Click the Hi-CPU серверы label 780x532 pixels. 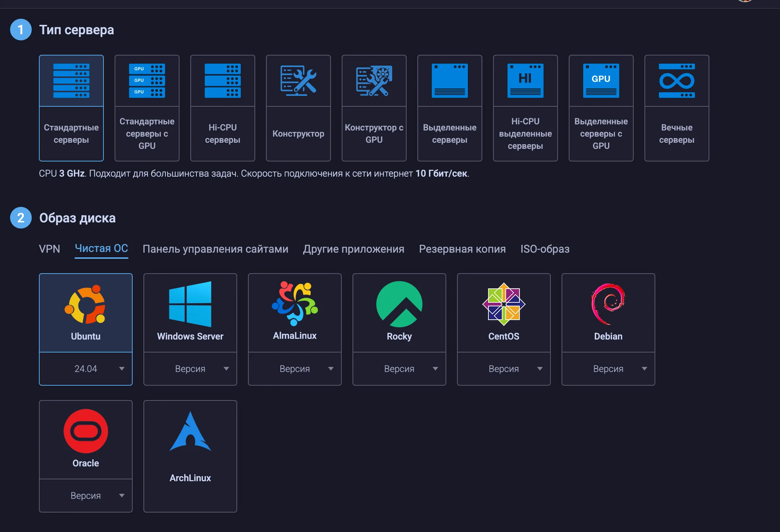[x=223, y=134]
